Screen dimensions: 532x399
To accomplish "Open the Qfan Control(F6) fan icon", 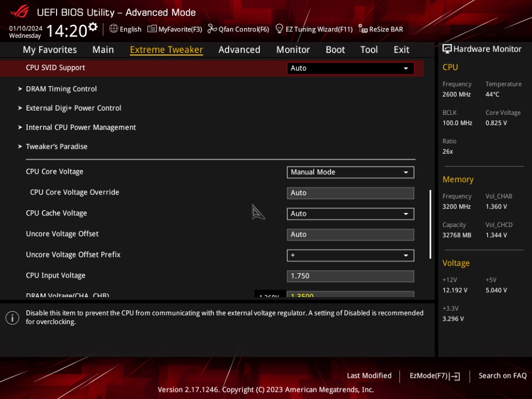I will coord(212,29).
